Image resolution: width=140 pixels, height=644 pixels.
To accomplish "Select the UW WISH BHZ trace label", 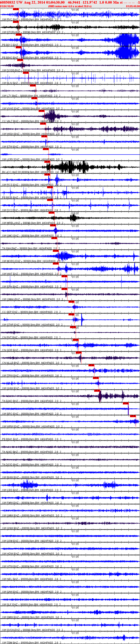I will (x=32, y=134).
